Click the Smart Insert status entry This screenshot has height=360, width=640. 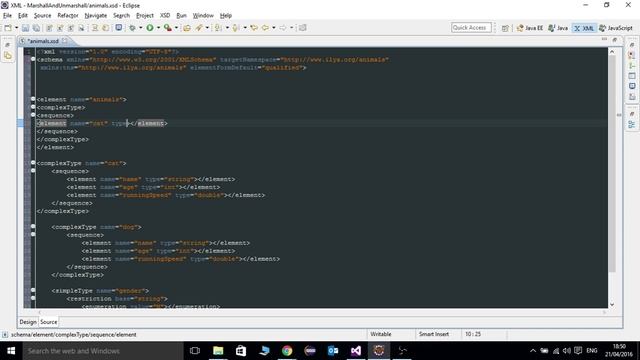click(x=434, y=334)
